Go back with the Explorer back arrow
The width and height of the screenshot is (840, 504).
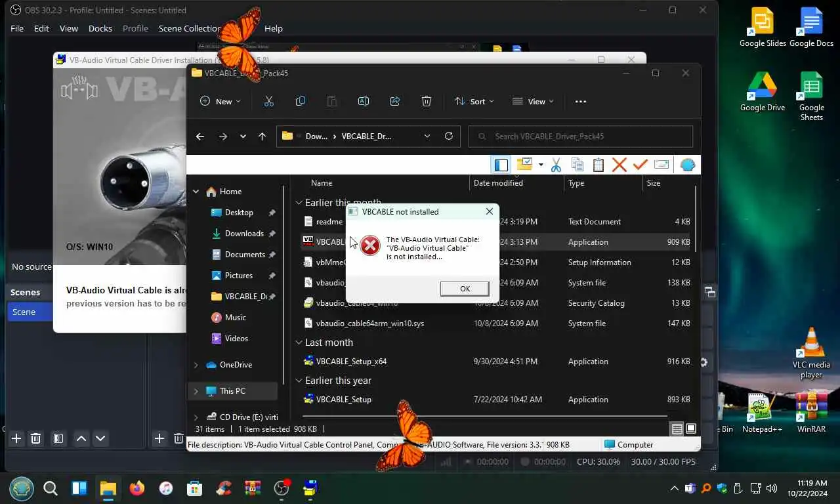click(x=200, y=136)
